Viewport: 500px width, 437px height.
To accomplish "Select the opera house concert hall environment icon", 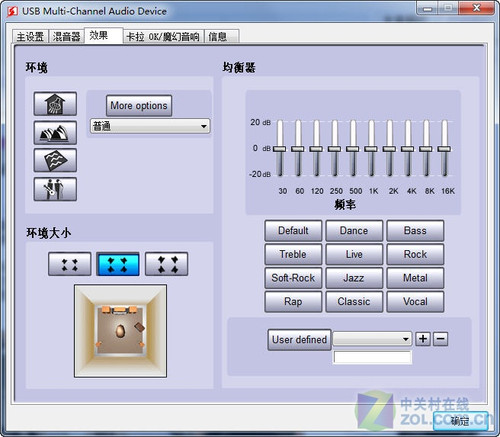I will pyautogui.click(x=55, y=132).
